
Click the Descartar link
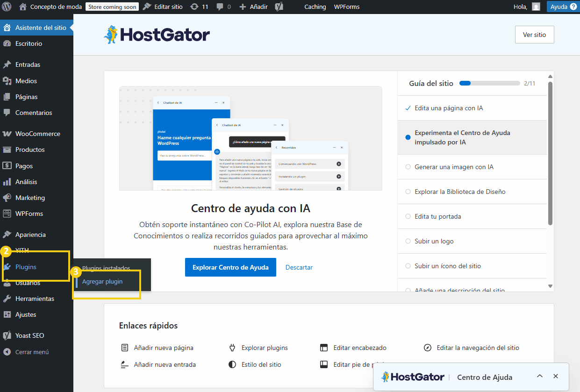[299, 267]
